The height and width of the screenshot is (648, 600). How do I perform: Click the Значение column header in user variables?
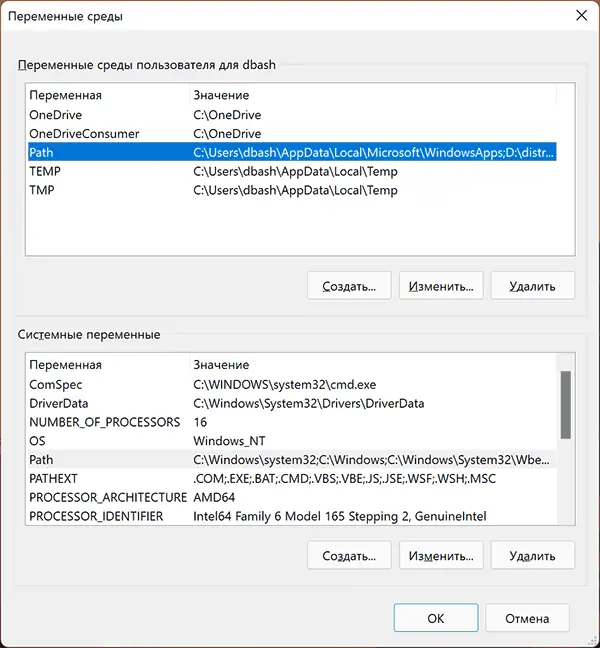tap(221, 95)
